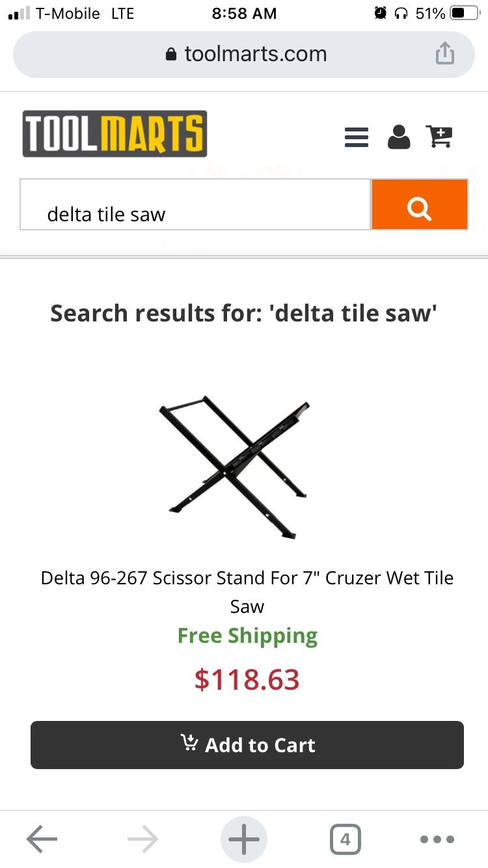Tap the $118.63 price
Viewport: 488px width, 868px height.
tap(247, 679)
